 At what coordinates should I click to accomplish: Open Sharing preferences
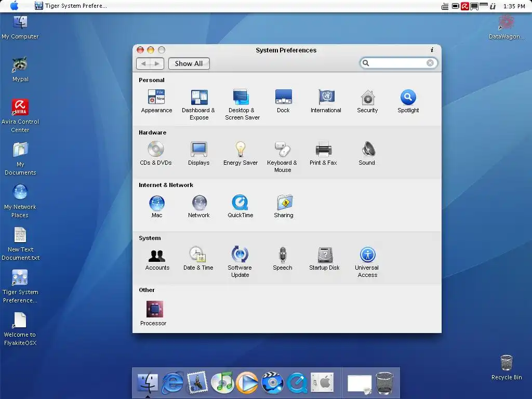[284, 207]
